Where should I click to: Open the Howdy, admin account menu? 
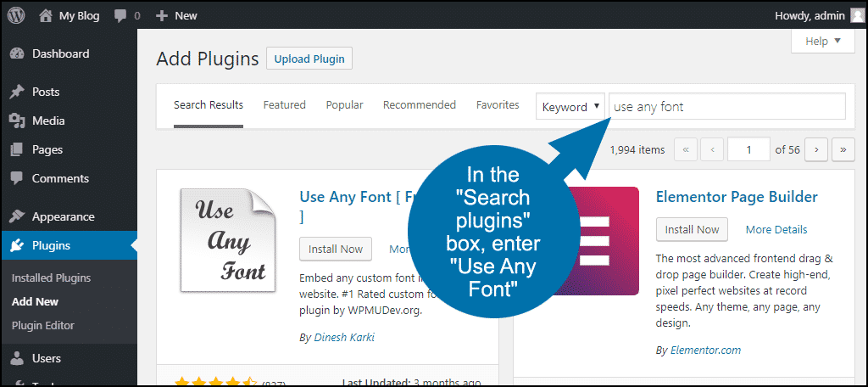point(819,15)
